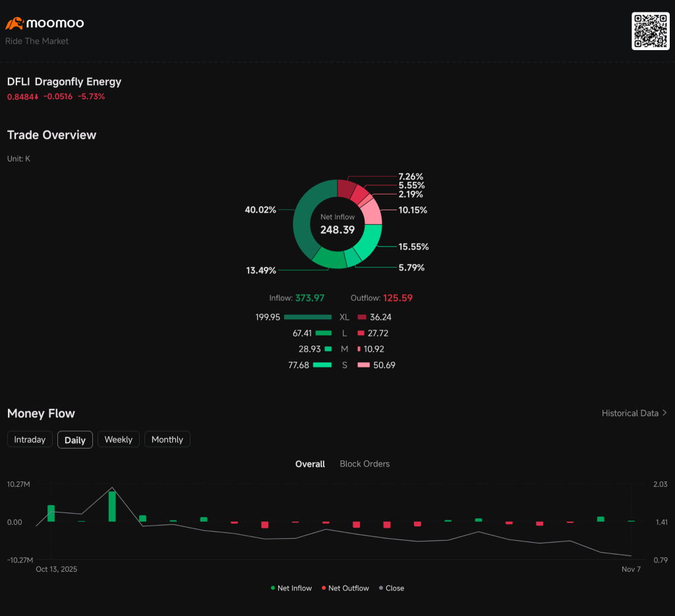Screen dimensions: 675x616
Task: Click the down arrow beside price 0.8484
Action: tap(36, 97)
